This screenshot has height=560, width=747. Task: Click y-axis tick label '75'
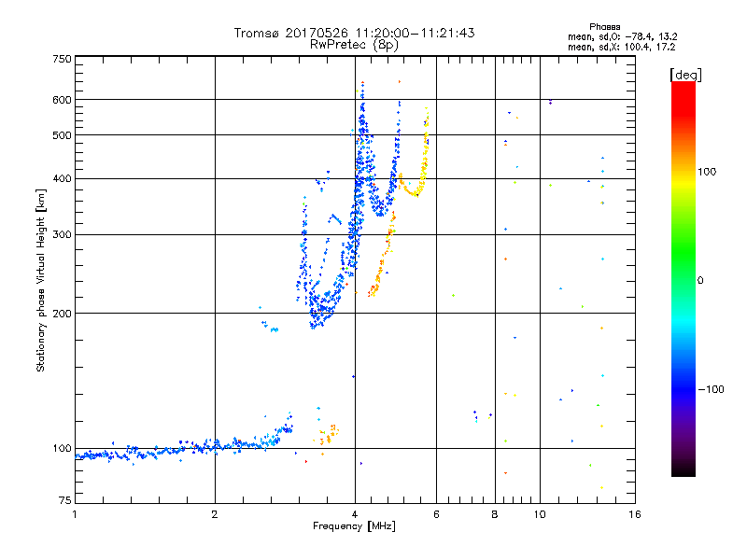[65, 500]
